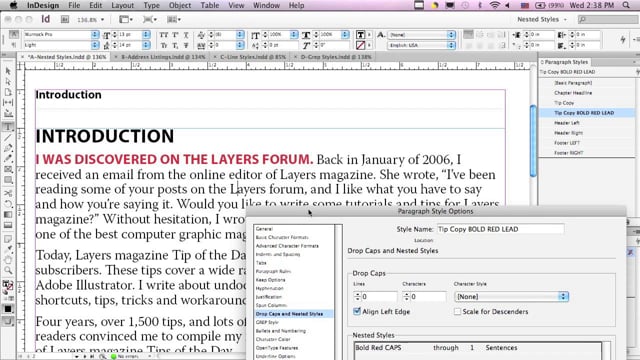Open the Table menu
640x360 pixels.
pos(209,5)
